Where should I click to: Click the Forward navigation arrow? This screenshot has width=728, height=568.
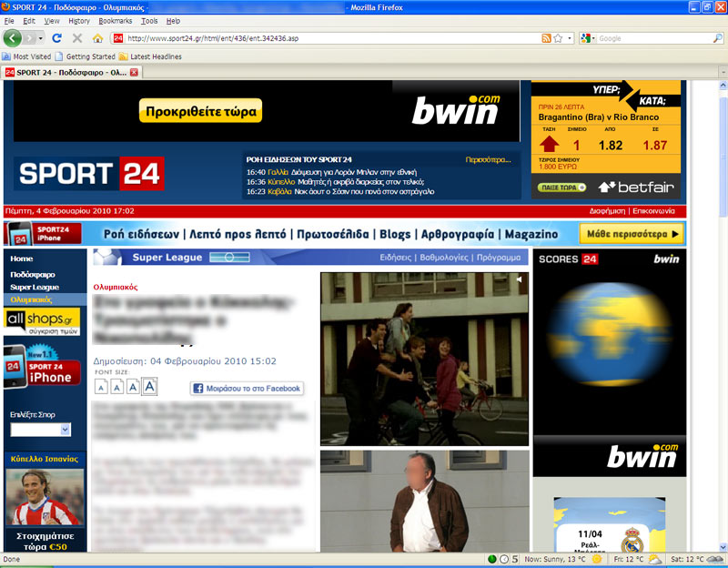30,38
